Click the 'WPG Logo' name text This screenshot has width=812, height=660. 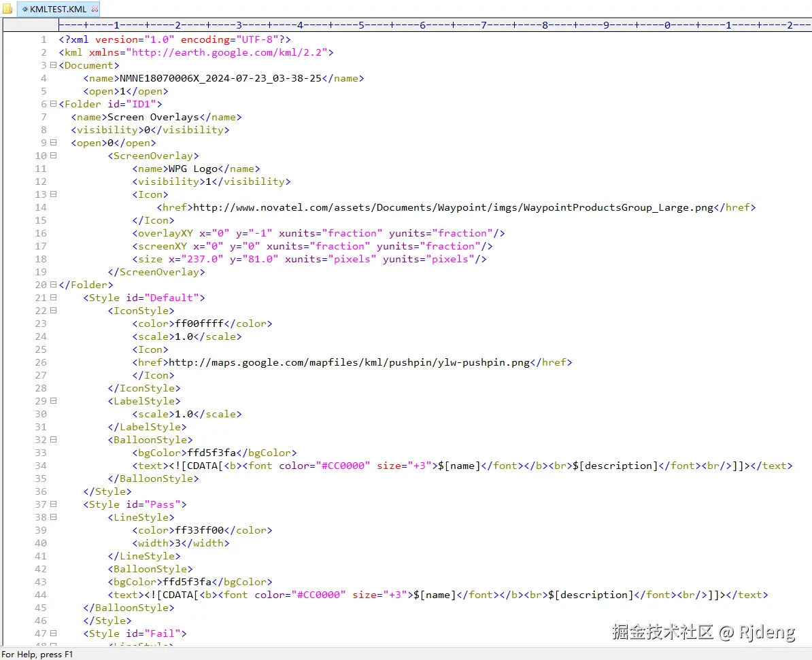point(193,169)
